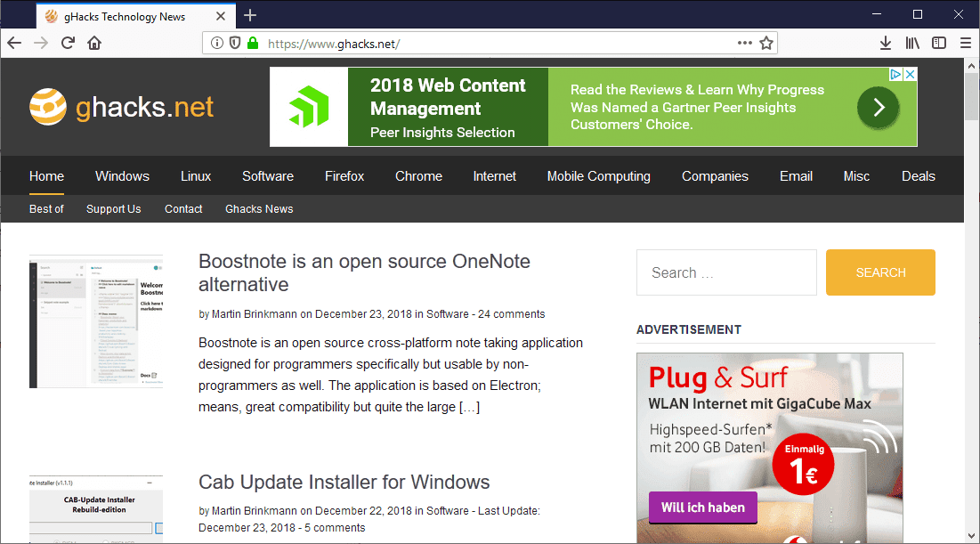This screenshot has height=544, width=980.
Task: Click the green arrow on banner ad
Action: click(x=879, y=108)
